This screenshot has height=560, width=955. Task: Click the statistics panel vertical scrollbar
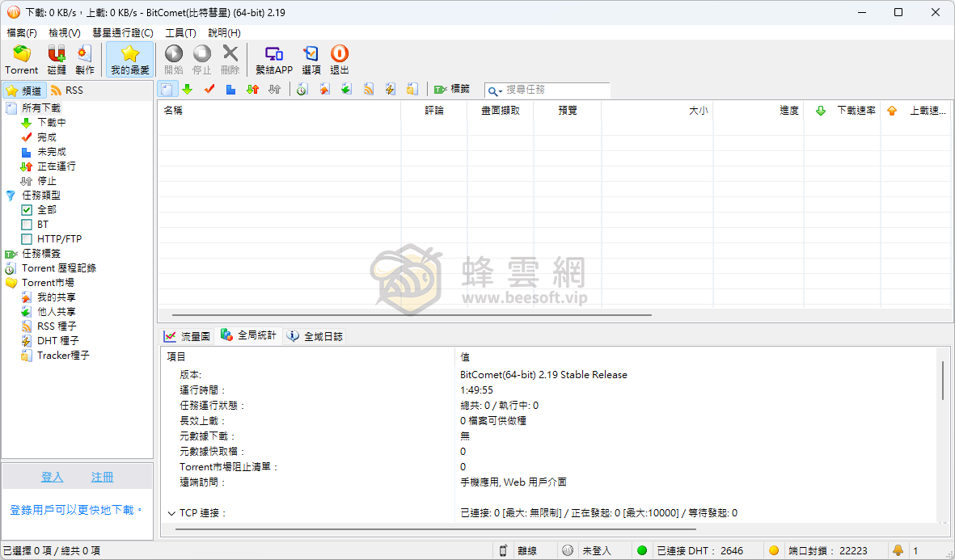click(x=944, y=381)
